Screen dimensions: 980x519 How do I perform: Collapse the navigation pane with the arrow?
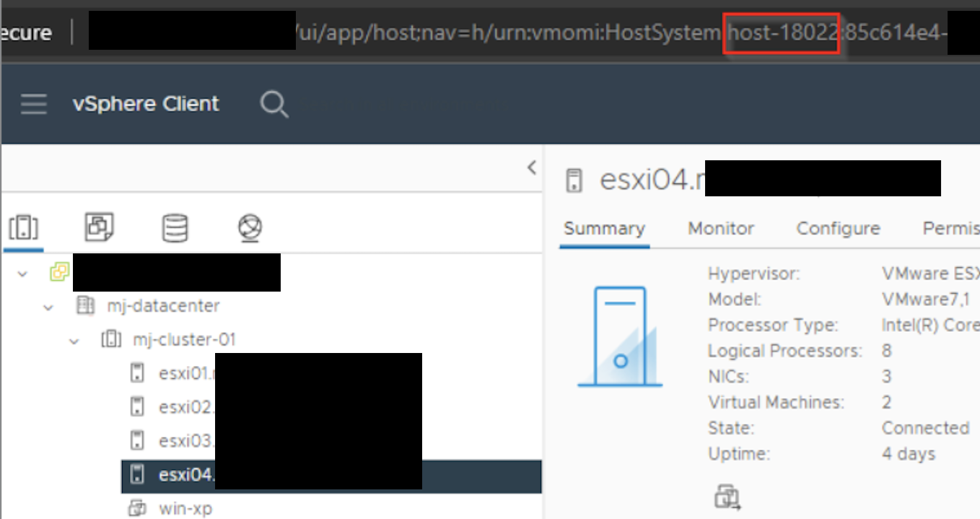coord(532,167)
